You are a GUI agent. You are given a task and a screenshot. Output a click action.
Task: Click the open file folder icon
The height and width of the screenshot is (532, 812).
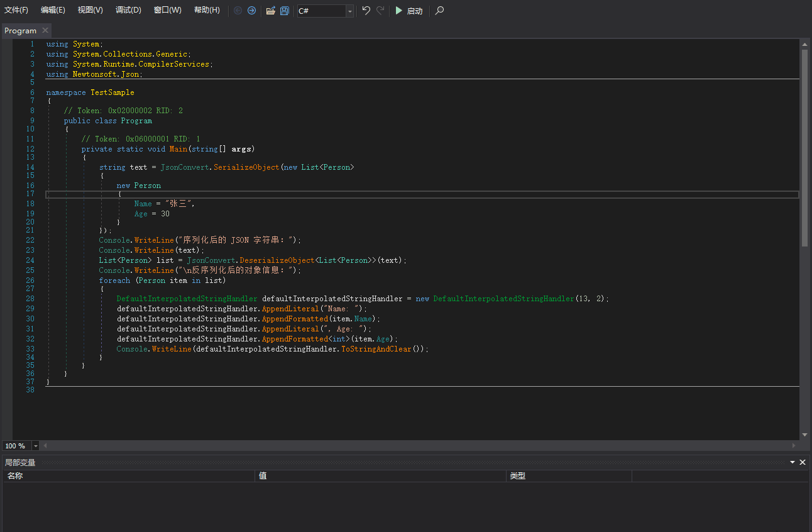(271, 11)
